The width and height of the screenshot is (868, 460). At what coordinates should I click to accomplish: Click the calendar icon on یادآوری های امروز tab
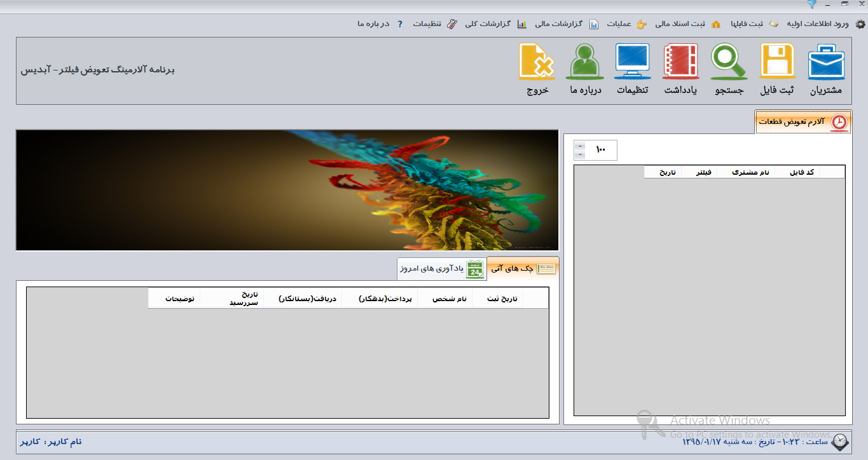(x=475, y=269)
